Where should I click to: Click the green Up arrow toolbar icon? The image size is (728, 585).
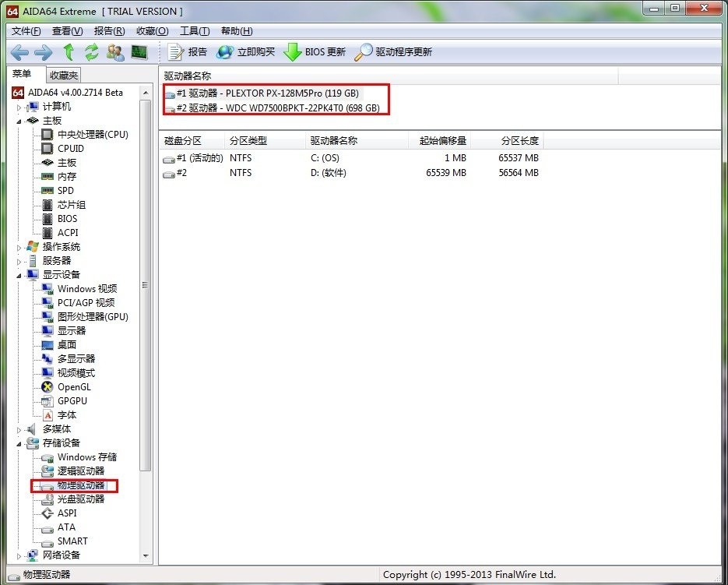point(69,52)
